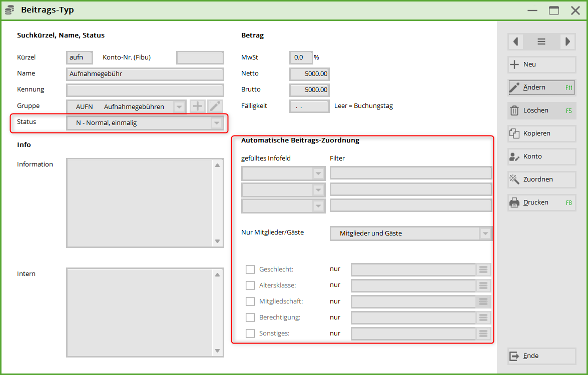Enable the Geschlecht checkbox
This screenshot has width=588, height=375.
250,270
